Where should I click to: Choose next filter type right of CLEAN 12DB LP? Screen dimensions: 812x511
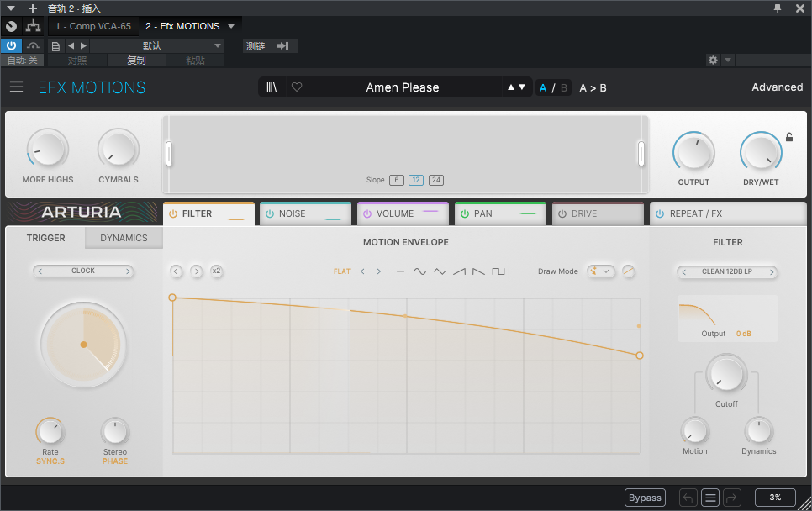772,271
